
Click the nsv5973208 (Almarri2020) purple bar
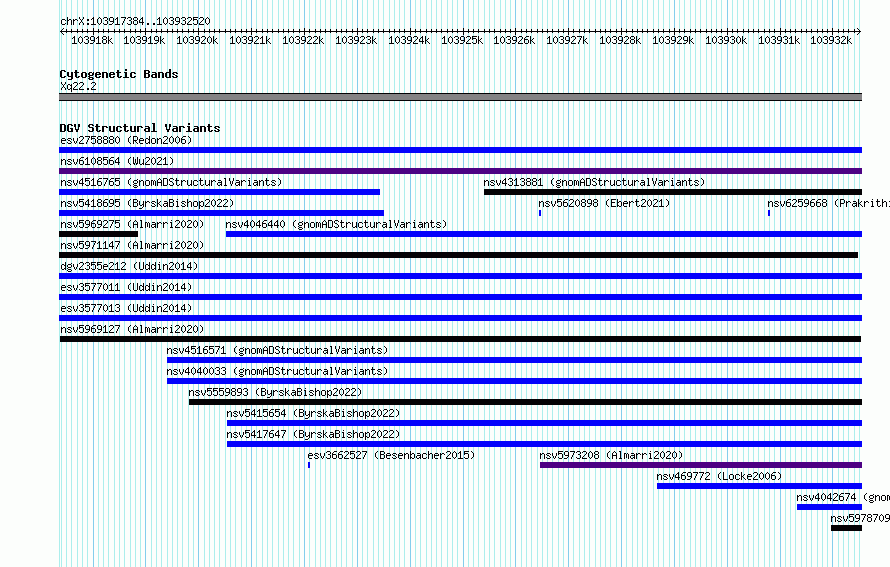coord(701,465)
